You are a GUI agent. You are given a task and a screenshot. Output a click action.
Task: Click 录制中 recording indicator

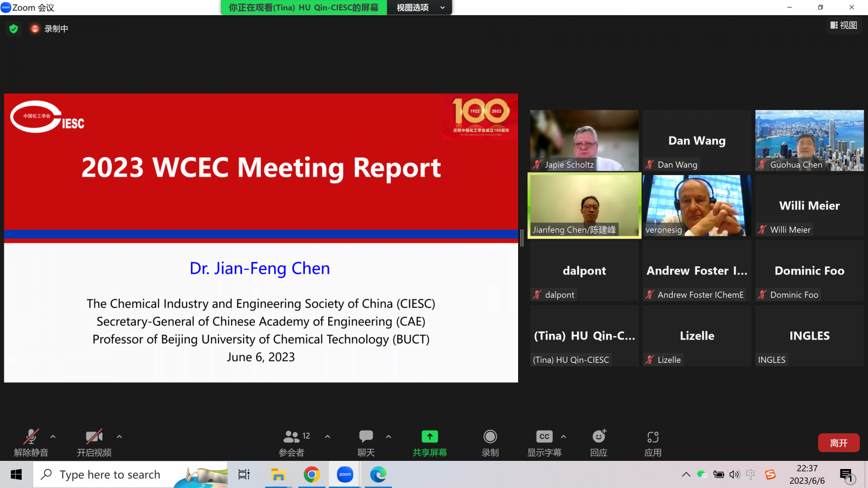(x=50, y=29)
